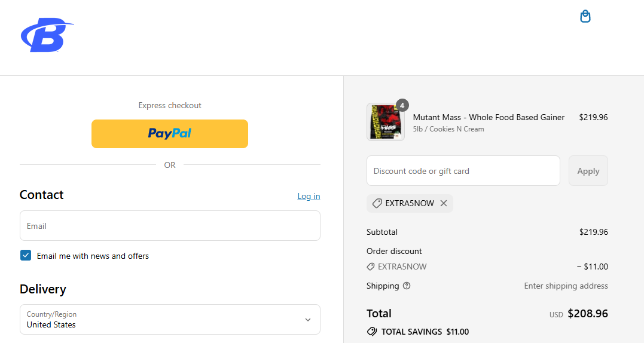Click the Total amount $208.96
This screenshot has height=343, width=644.
point(588,314)
